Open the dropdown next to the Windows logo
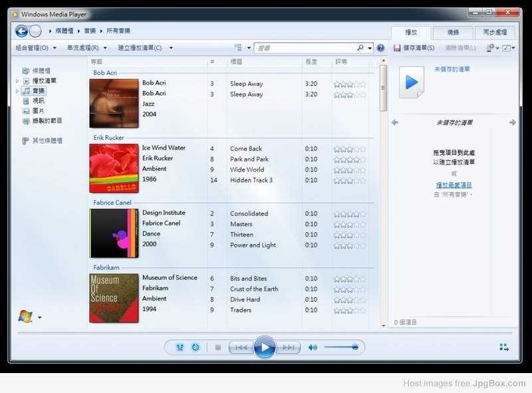Viewport: 532px width, 393px height. point(40,318)
